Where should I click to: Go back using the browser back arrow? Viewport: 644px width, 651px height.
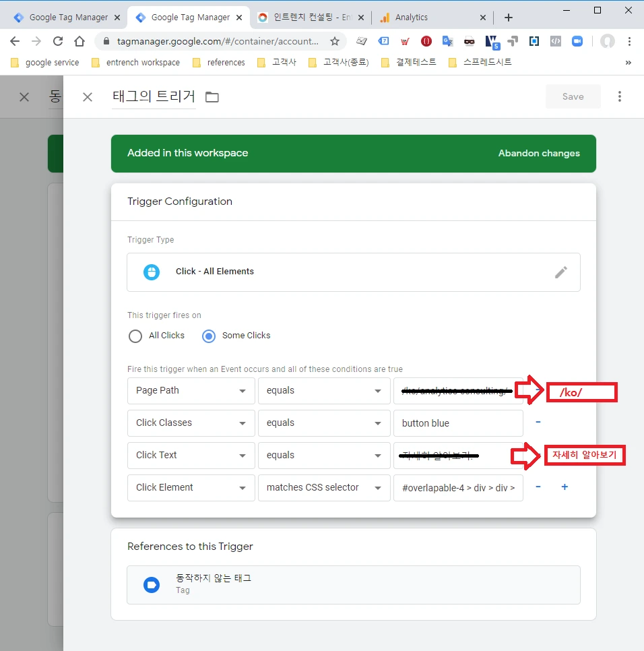[15, 41]
